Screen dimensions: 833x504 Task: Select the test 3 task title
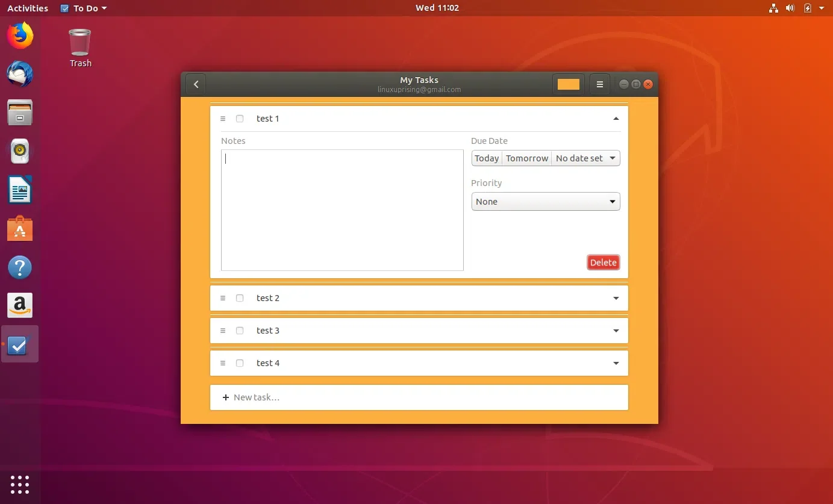pyautogui.click(x=267, y=331)
